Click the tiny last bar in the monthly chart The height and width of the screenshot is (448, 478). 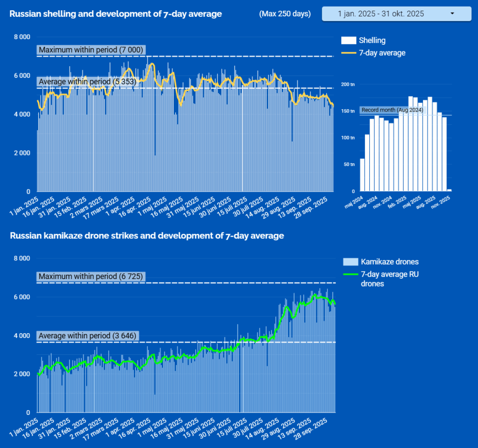tap(449, 190)
